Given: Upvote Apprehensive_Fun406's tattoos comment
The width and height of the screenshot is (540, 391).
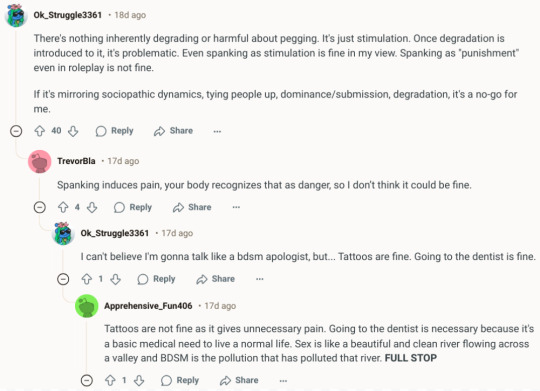Looking at the screenshot, I should tap(110, 381).
